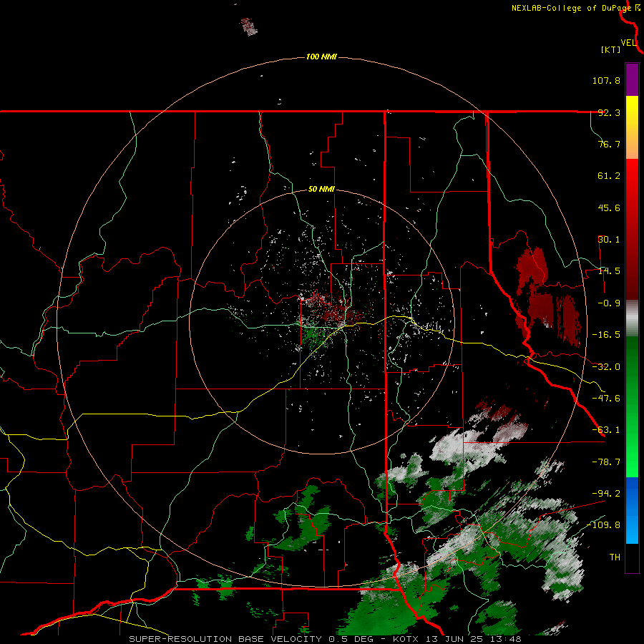Pick the dark purple TH legend segment
The width and height of the screenshot is (644, 644).
[x=632, y=557]
